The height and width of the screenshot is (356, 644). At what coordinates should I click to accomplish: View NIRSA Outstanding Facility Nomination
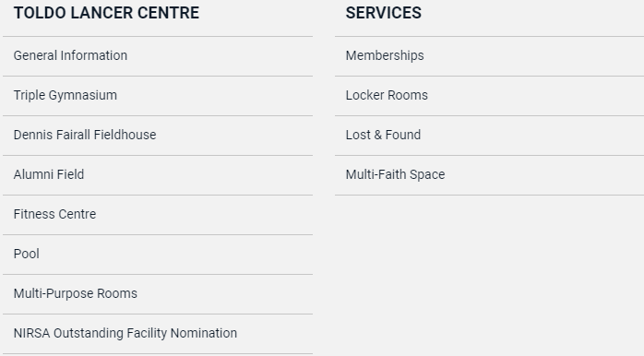point(125,333)
